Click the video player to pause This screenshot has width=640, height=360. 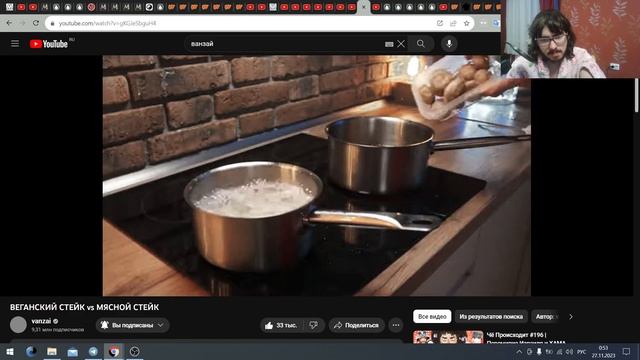316,176
